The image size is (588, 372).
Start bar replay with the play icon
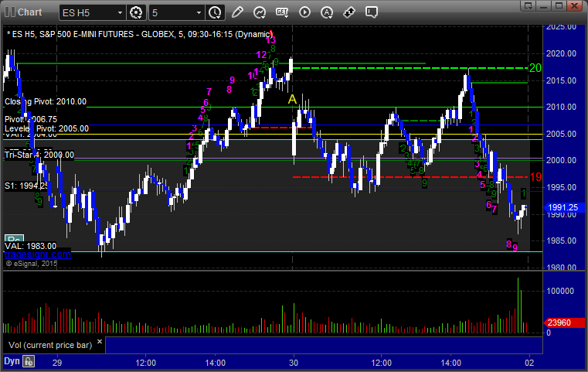304,12
